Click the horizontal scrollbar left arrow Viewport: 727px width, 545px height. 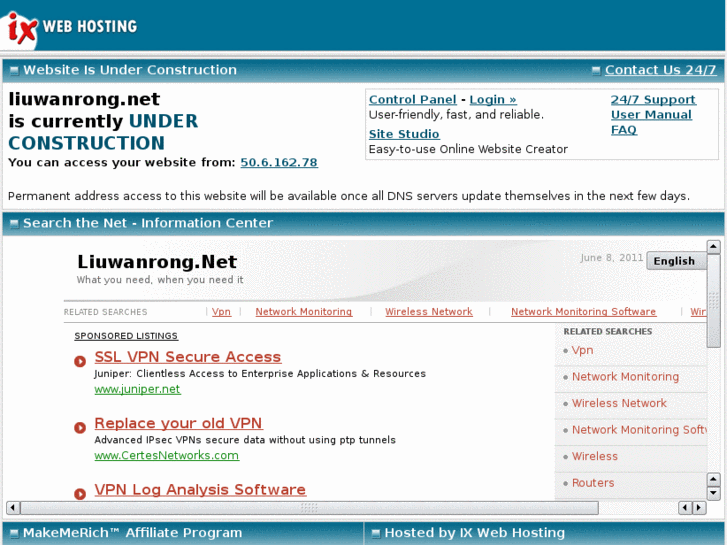[x=13, y=507]
